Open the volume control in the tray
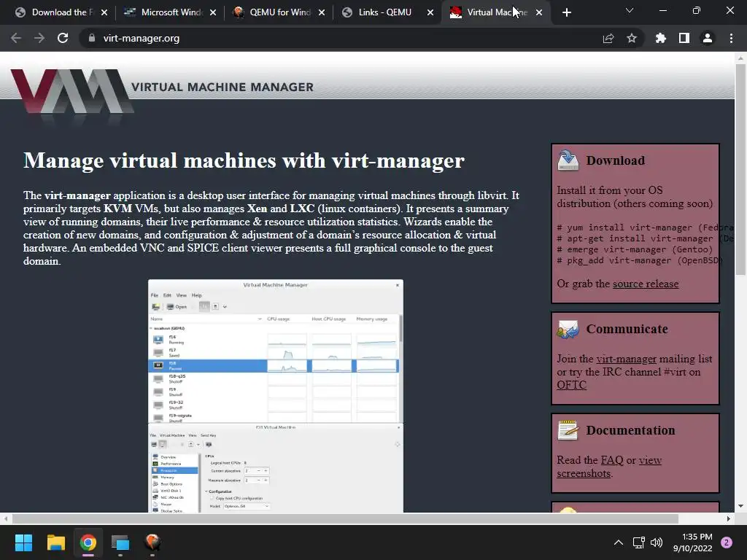This screenshot has width=747, height=560. click(657, 542)
